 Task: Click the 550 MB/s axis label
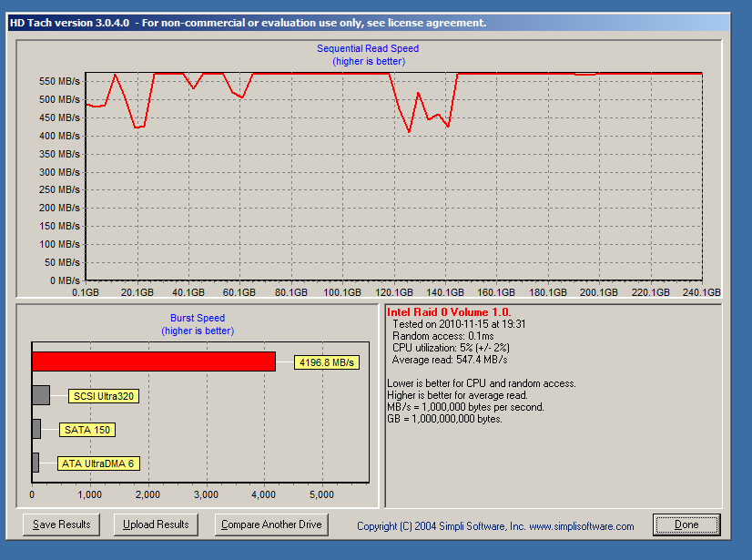tap(59, 81)
